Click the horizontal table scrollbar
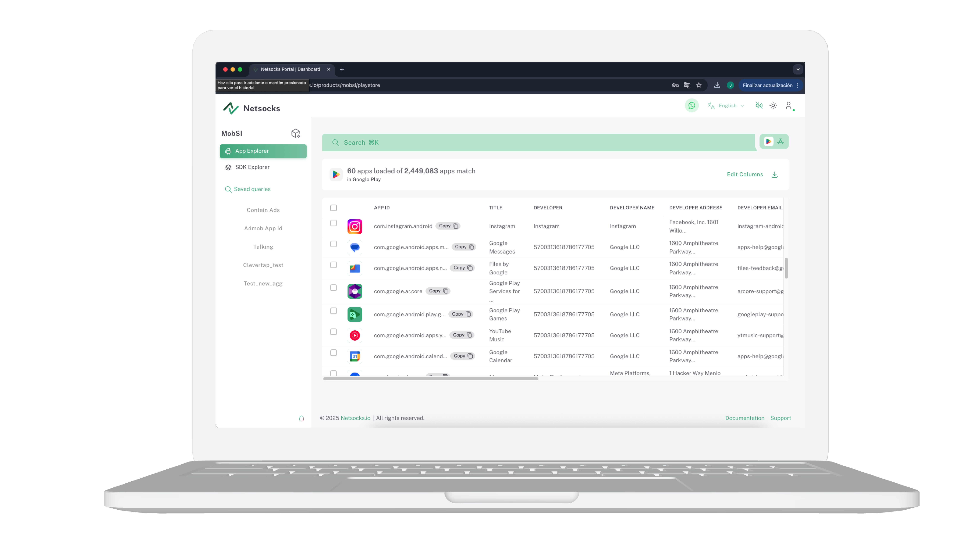 click(x=430, y=379)
